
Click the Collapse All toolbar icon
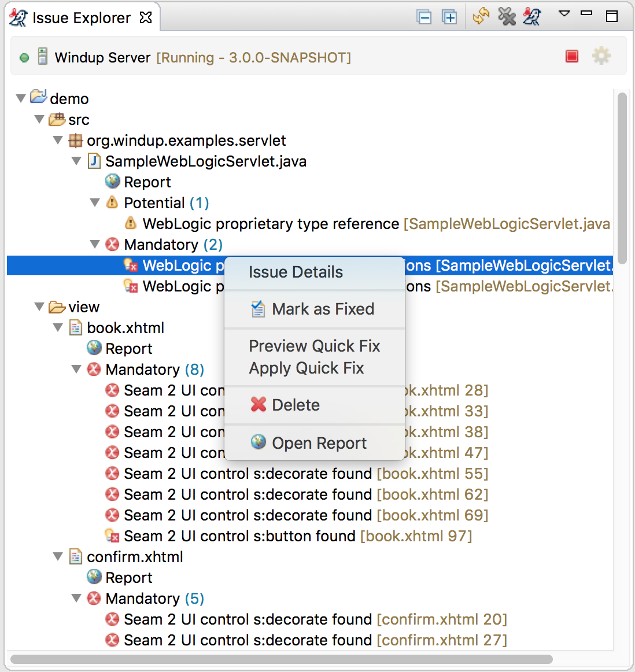point(424,17)
